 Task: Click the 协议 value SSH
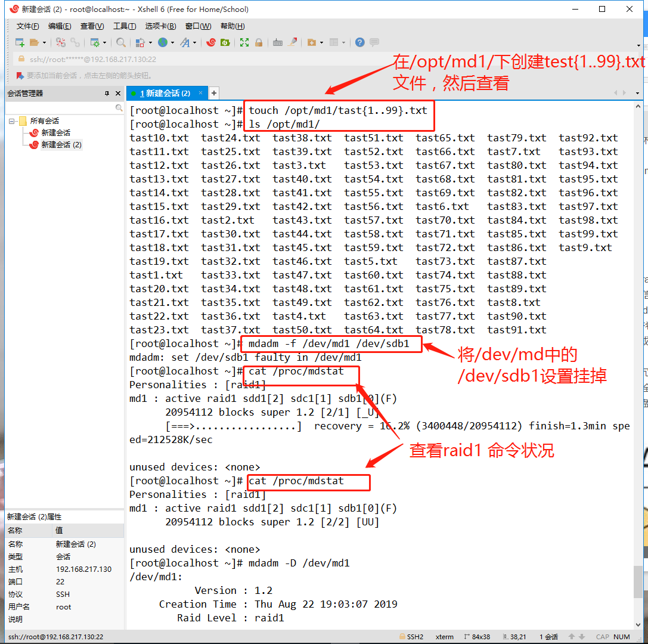point(63,595)
